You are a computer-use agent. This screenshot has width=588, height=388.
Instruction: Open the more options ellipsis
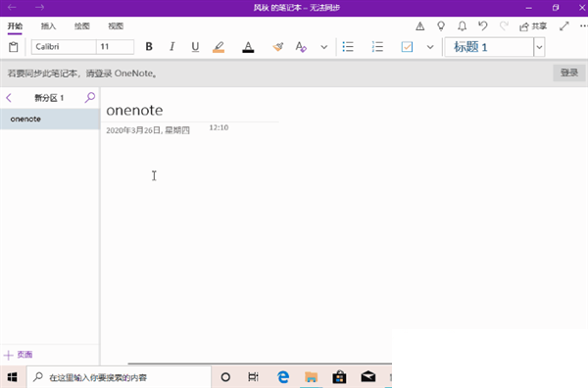click(583, 25)
